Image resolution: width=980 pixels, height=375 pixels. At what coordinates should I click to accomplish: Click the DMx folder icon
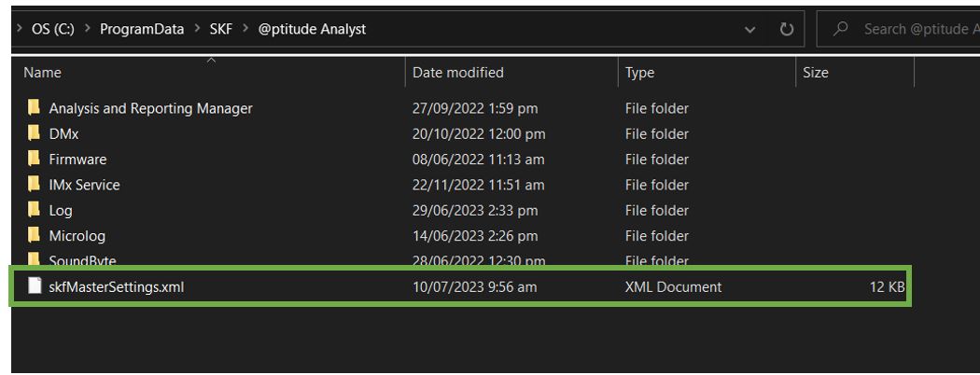click(x=35, y=134)
